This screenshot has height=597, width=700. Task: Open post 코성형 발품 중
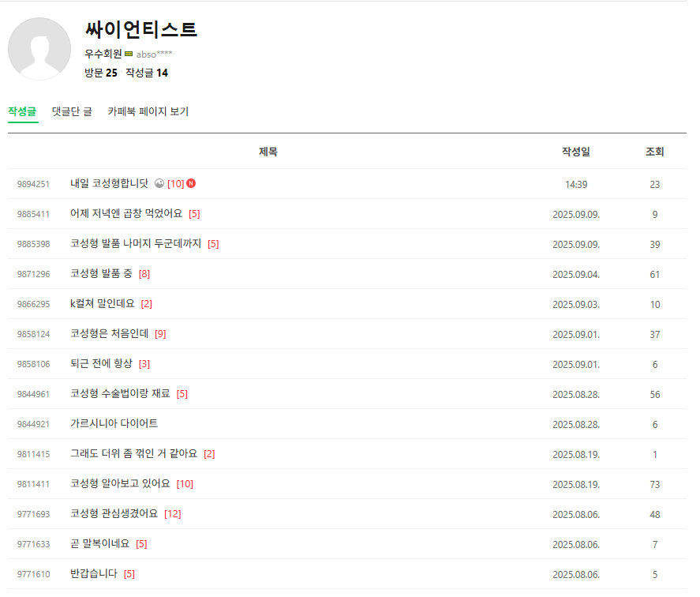click(101, 273)
